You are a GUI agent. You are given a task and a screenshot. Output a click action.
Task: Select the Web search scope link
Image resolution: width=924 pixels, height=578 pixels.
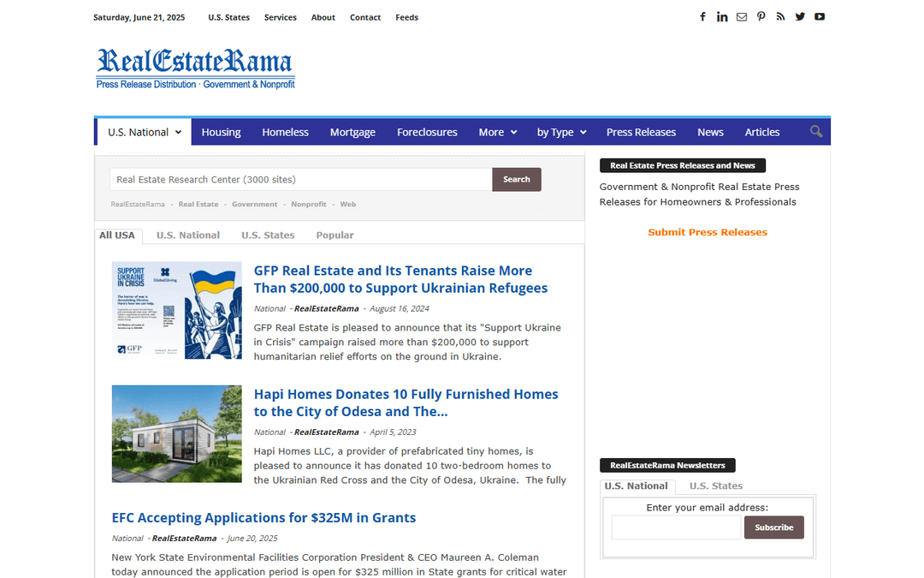[x=347, y=204]
